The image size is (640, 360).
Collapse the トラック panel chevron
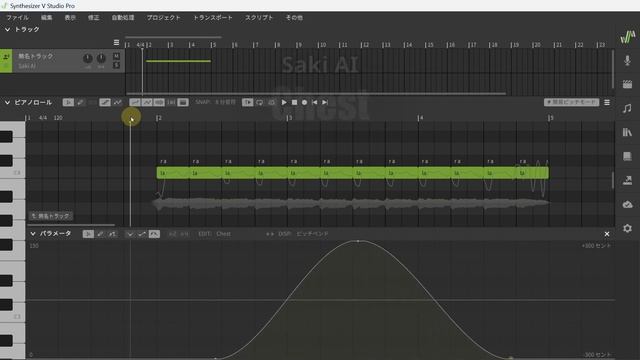coord(7,29)
